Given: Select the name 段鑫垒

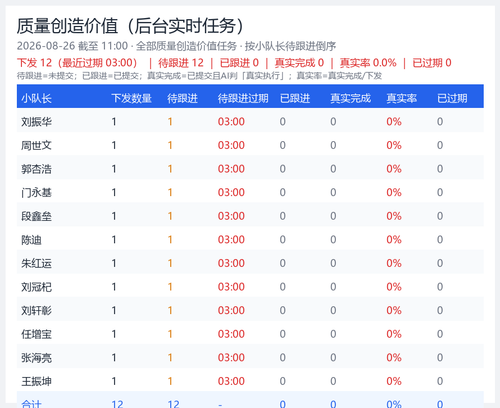Looking at the screenshot, I should pos(36,216).
